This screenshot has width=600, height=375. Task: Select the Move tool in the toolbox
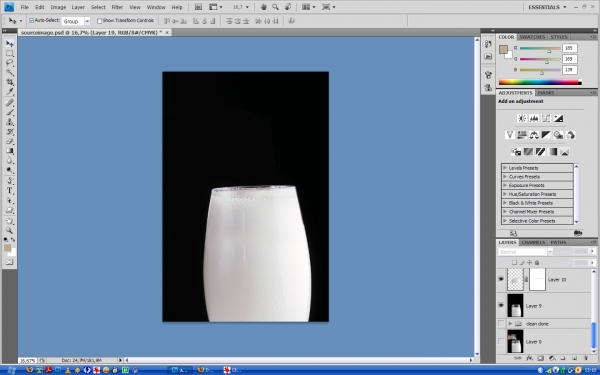click(x=10, y=44)
